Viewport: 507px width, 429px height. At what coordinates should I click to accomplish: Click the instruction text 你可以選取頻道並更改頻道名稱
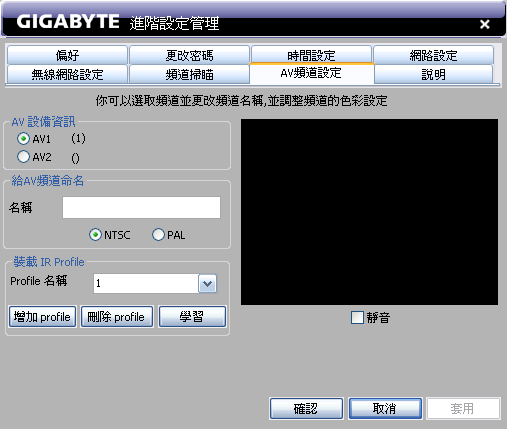point(241,100)
